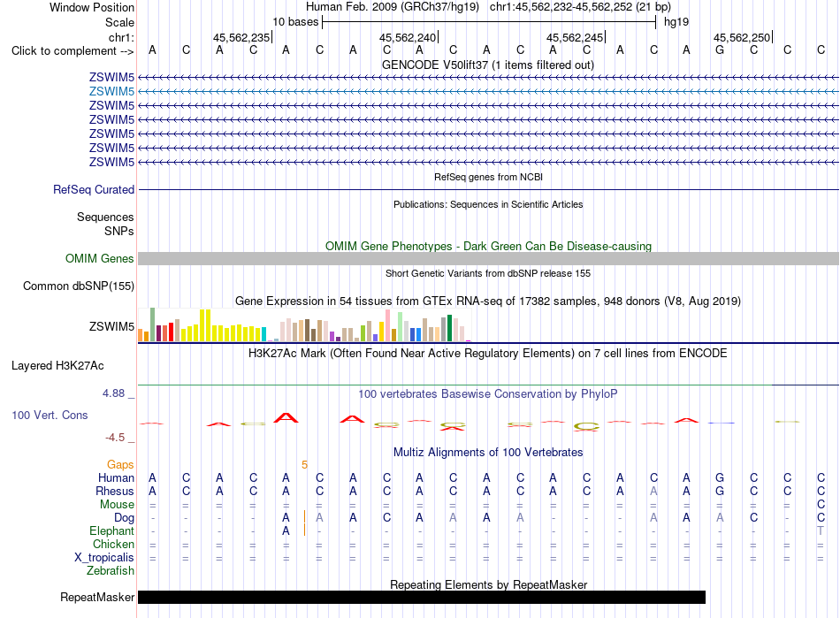Open the "RefSeq genes from NCBI" title
This screenshot has height=618, width=840.
point(488,177)
